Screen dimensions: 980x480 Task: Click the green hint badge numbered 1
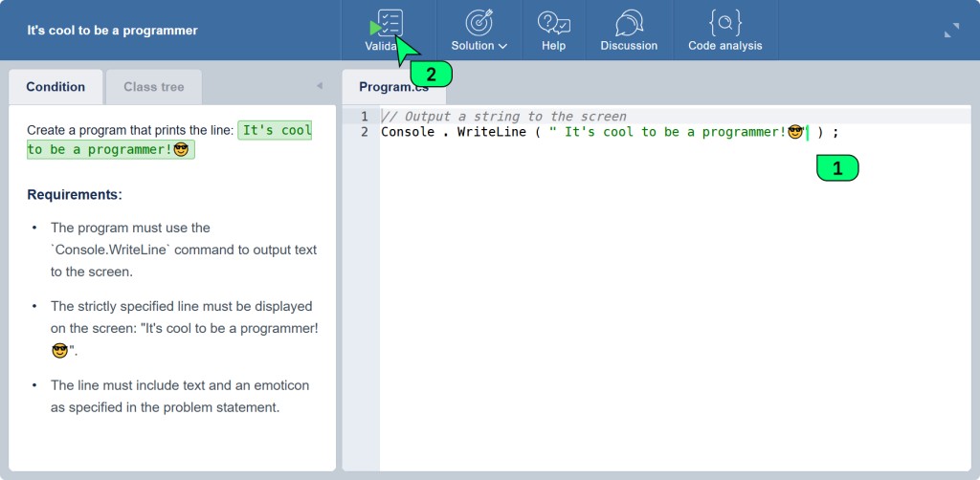coord(837,168)
